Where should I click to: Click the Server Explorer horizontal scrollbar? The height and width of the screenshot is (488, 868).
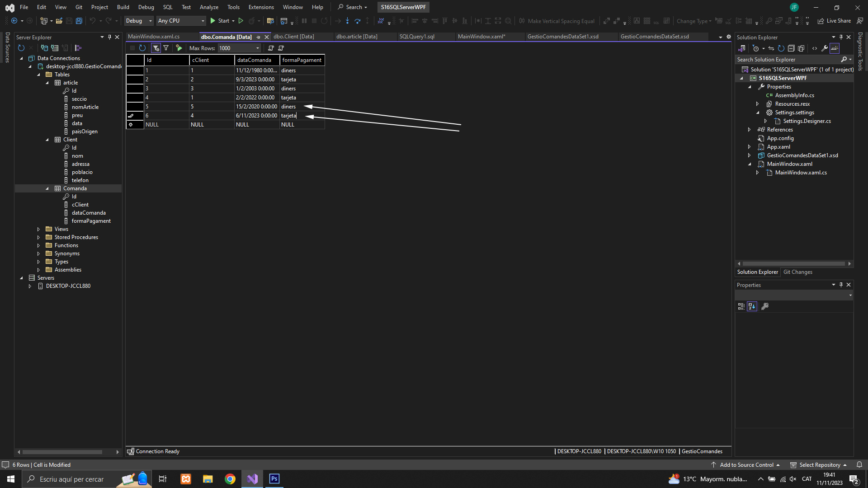[62, 452]
